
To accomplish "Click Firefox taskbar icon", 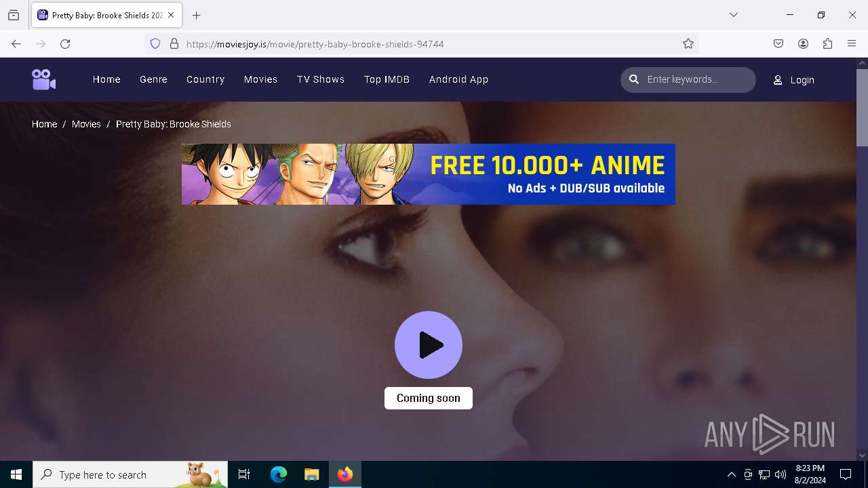I will click(x=345, y=474).
